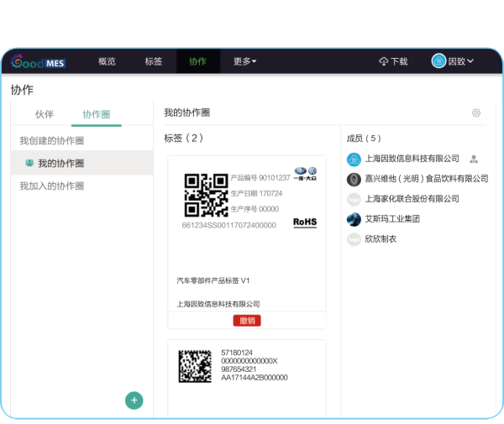Click the 嘉兴维他 member avatar
Screen dimensions: 504x424
[x=354, y=179]
